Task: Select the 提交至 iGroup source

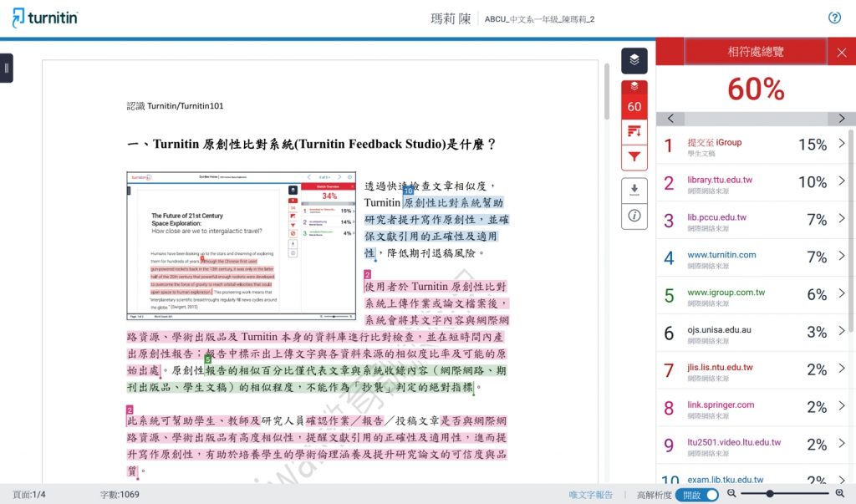Action: tap(714, 143)
